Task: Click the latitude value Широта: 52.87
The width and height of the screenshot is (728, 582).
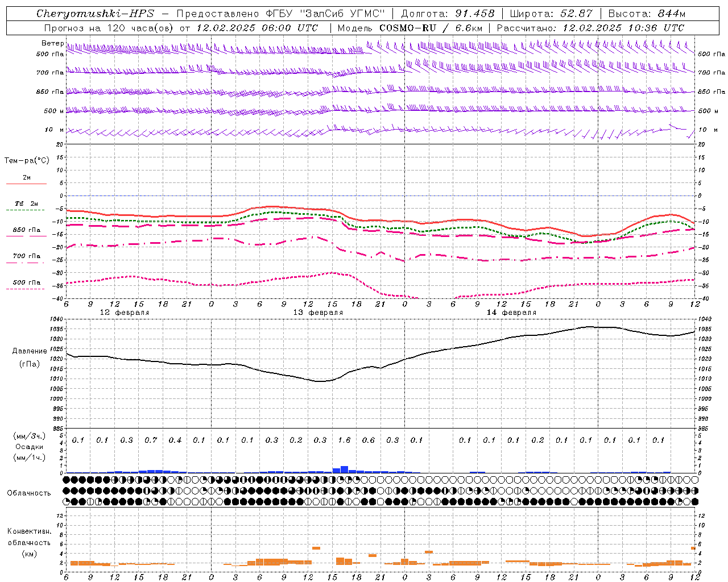Action: pyautogui.click(x=551, y=14)
